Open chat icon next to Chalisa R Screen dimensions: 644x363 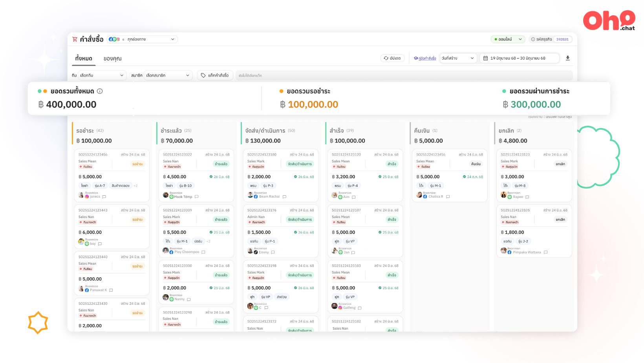coord(448,197)
